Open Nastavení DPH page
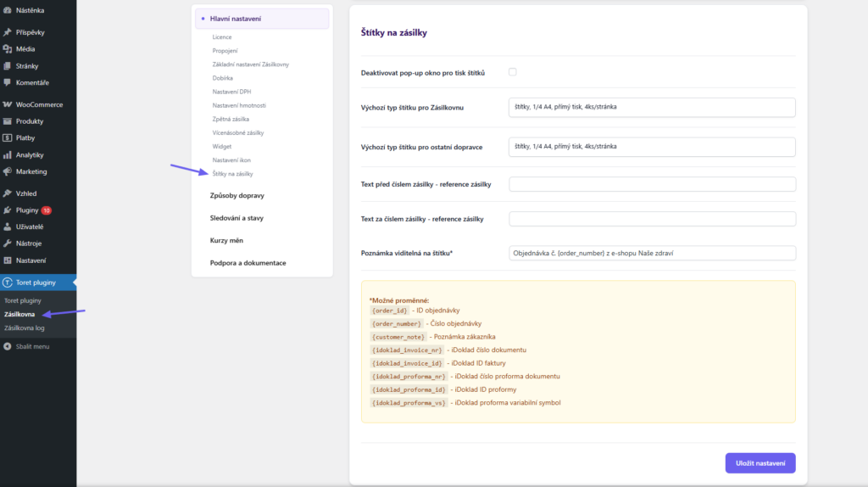The width and height of the screenshot is (868, 487). tap(231, 92)
